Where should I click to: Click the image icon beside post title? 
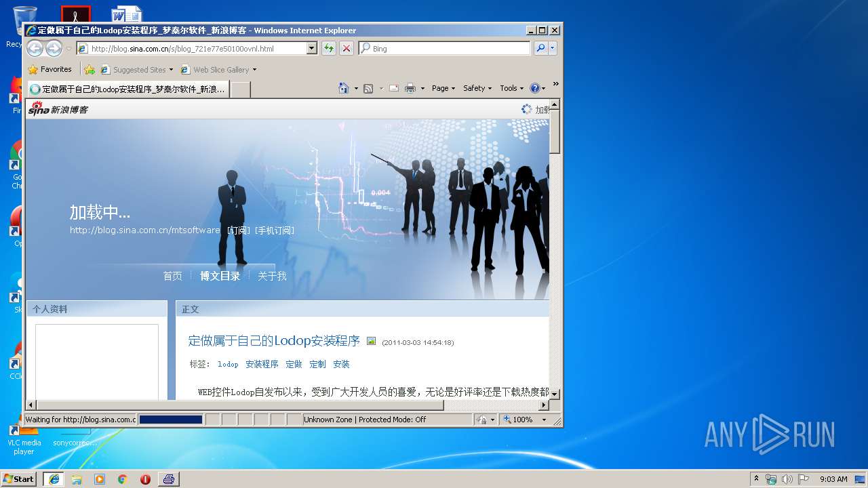pos(371,341)
